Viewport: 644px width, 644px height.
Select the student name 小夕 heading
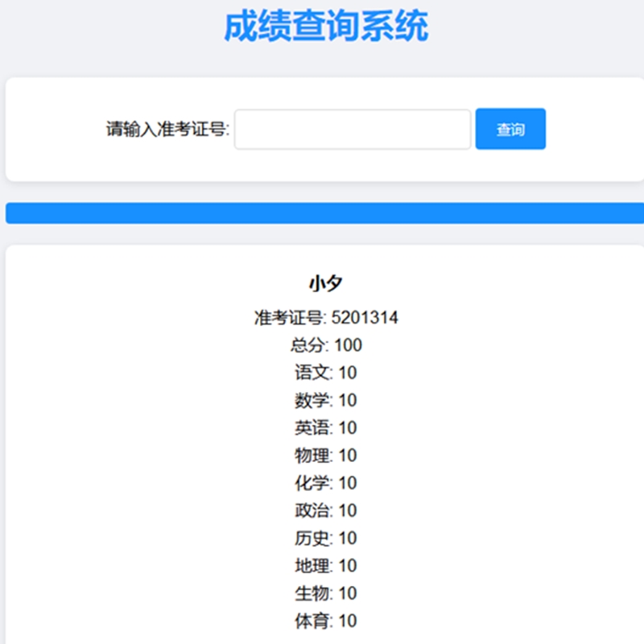coord(325,283)
